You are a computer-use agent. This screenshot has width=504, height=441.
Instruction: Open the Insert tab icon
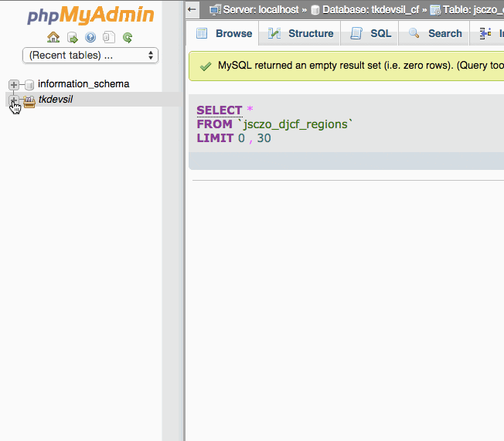(x=485, y=33)
